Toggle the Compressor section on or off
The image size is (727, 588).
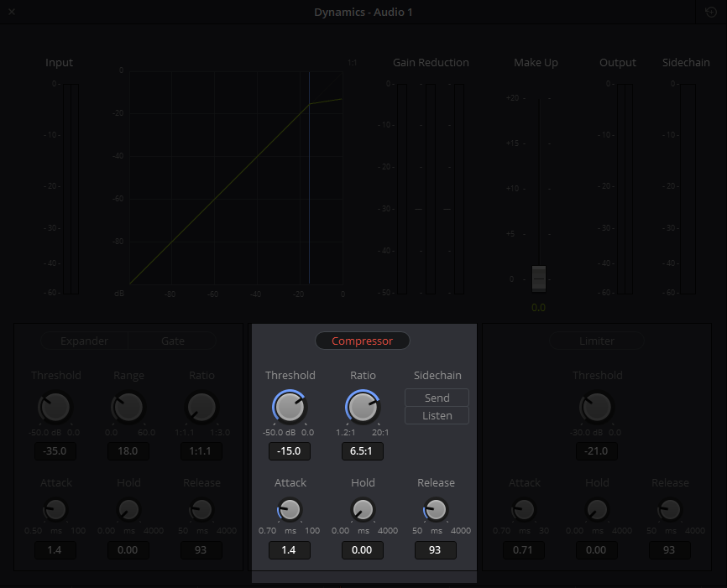(362, 341)
